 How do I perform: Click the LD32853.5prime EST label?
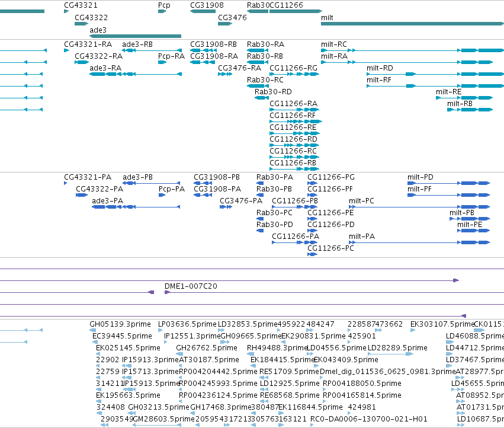[x=248, y=324]
